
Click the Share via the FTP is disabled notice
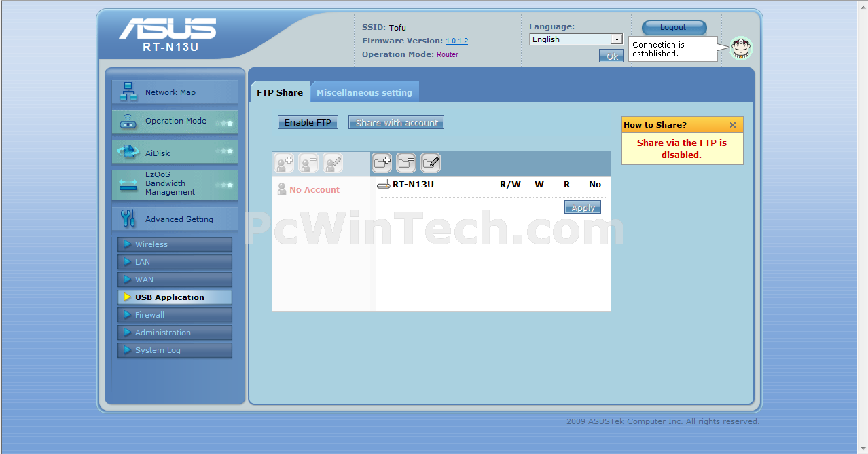point(682,149)
